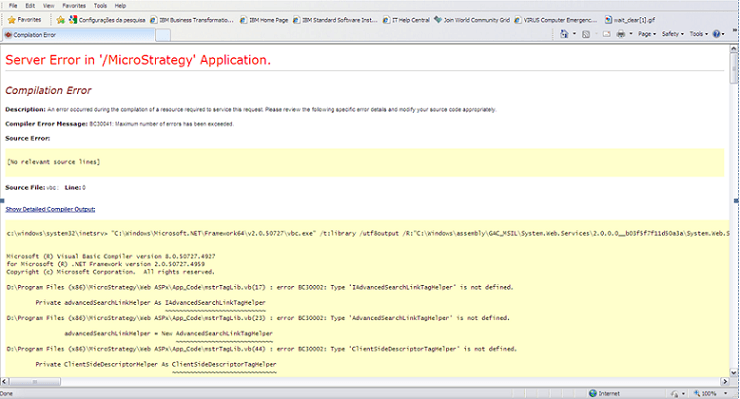Open the Tools dropdown in command bar
This screenshot has width=740, height=399.
(x=699, y=34)
